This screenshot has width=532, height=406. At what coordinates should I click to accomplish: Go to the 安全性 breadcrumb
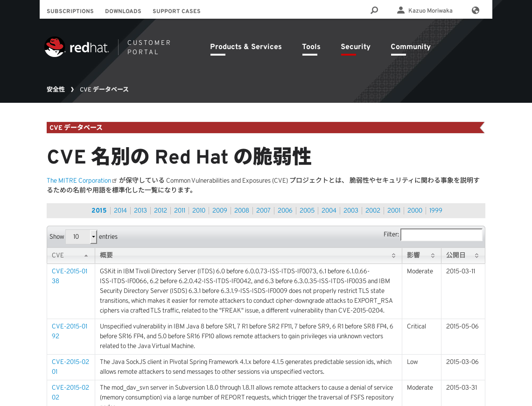[x=56, y=89]
